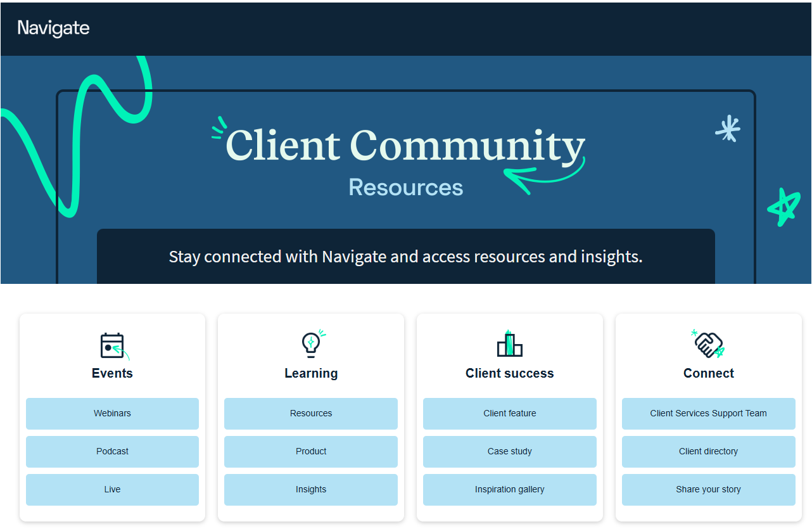Viewport: 812px width, 531px height.
Task: Click the green curved arrow graphic
Action: pyautogui.click(x=545, y=176)
